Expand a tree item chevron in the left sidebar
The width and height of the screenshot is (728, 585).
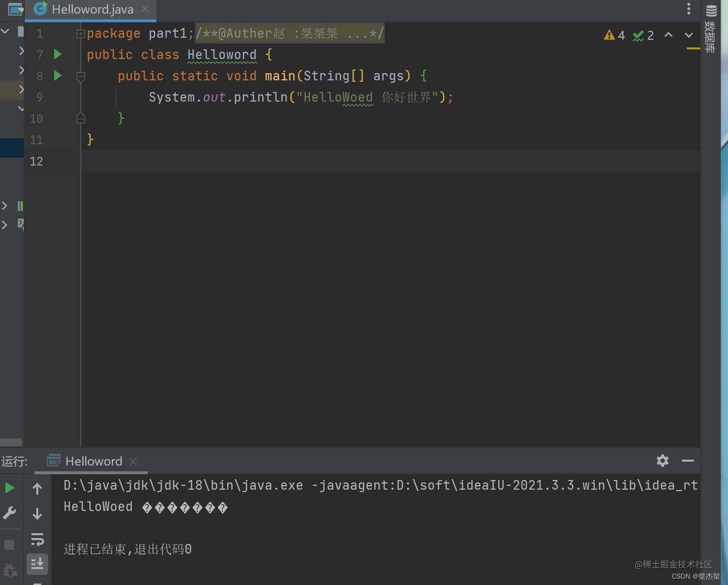tap(20, 50)
